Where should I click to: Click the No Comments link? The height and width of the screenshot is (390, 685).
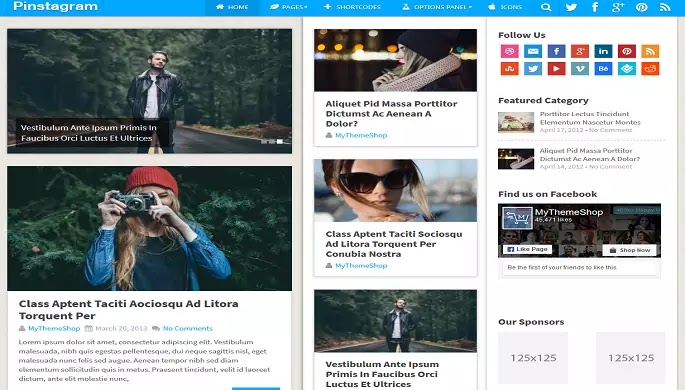click(187, 328)
